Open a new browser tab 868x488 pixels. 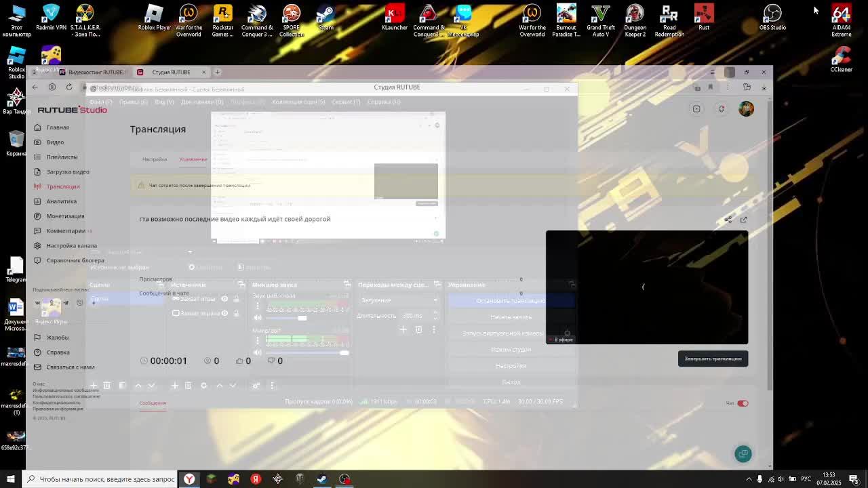(x=218, y=72)
